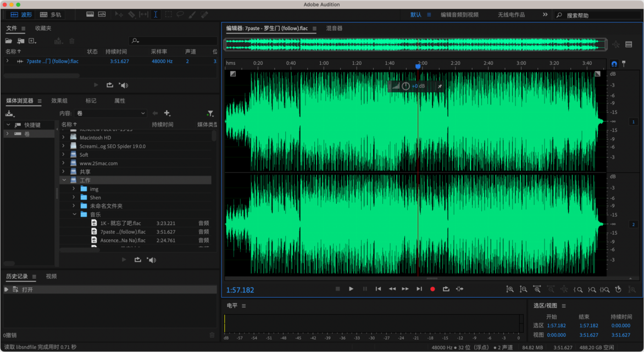This screenshot has height=352, width=644.
Task: Click the editor channel list settings icon
Action: (x=629, y=44)
